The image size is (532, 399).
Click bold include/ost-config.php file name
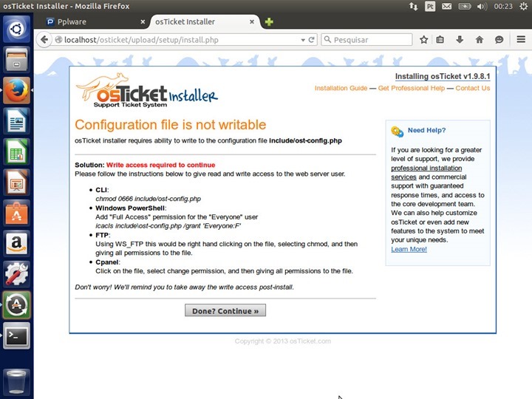point(305,141)
